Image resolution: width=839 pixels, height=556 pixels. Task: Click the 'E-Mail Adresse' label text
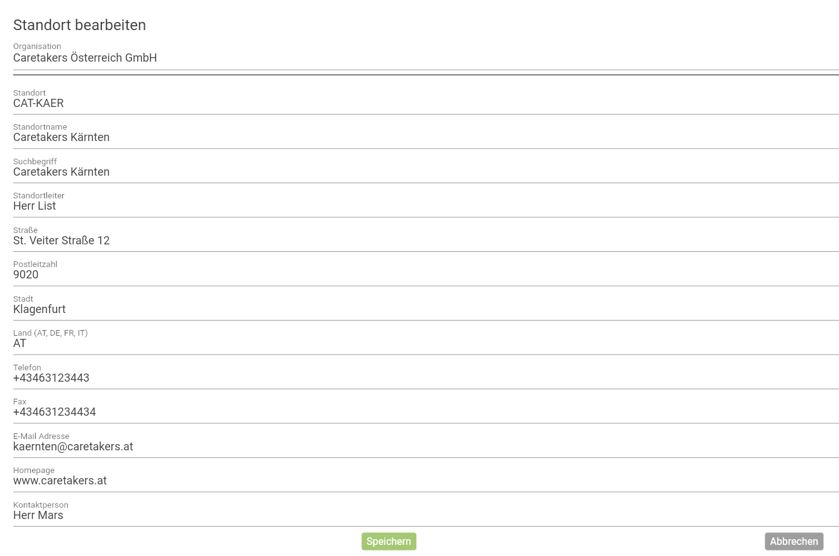pyautogui.click(x=41, y=436)
